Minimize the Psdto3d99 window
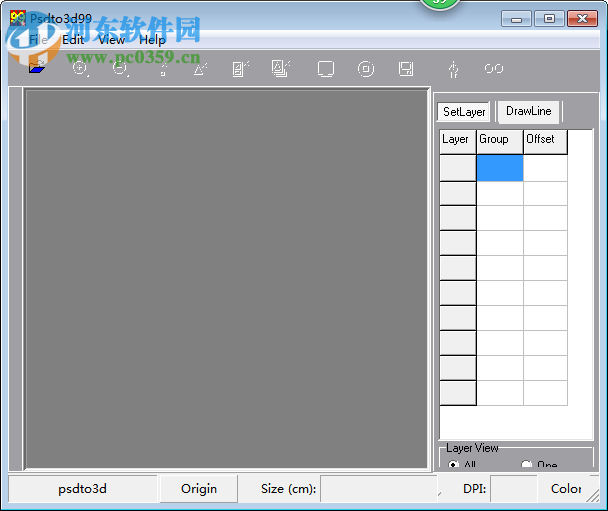This screenshot has height=511, width=608. coord(516,19)
